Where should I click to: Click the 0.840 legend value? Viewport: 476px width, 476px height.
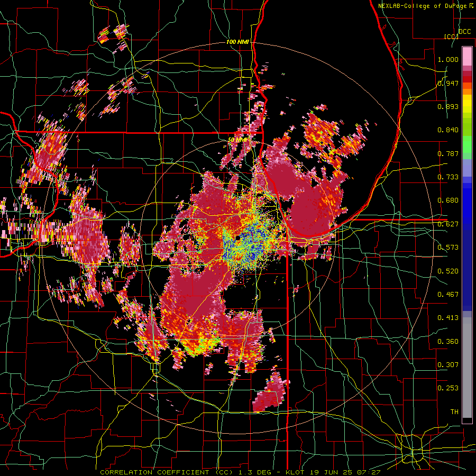(448, 130)
